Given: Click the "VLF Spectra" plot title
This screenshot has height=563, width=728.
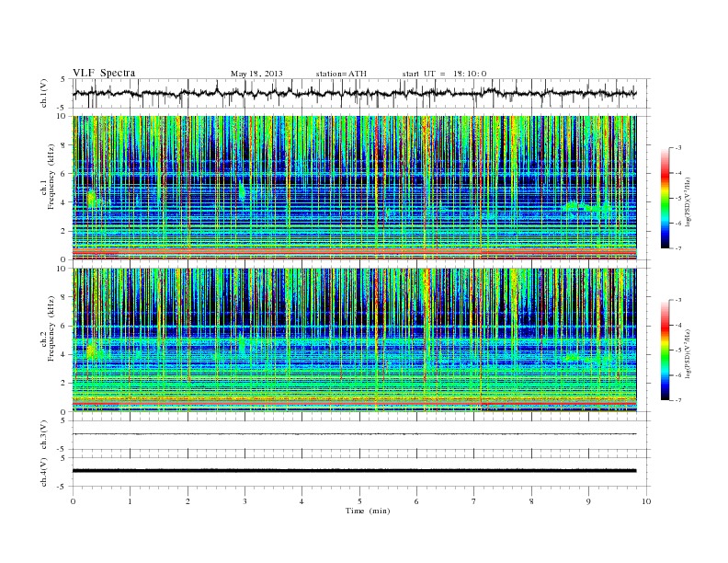Looking at the screenshot, I should [x=104, y=73].
